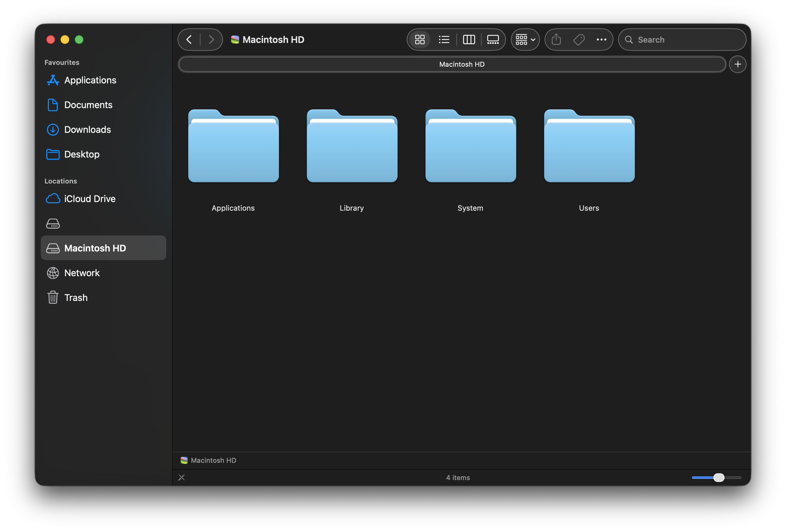Go forward to the next folder
This screenshot has width=786, height=532.
211,40
